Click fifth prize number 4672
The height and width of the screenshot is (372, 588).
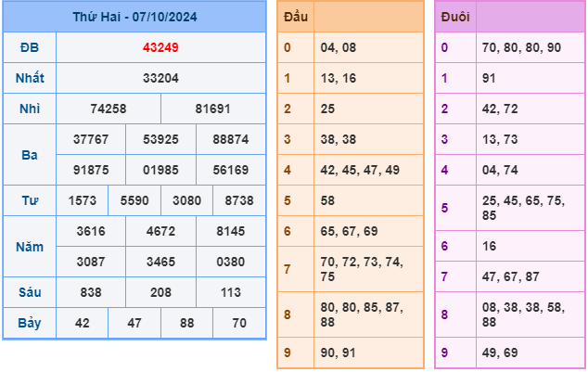coord(160,231)
